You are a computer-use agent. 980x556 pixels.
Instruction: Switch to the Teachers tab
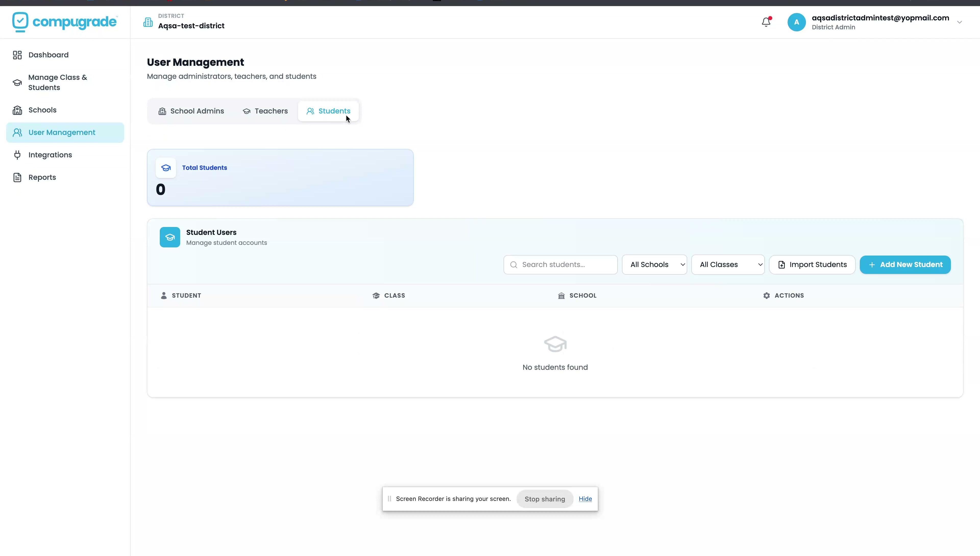click(265, 111)
